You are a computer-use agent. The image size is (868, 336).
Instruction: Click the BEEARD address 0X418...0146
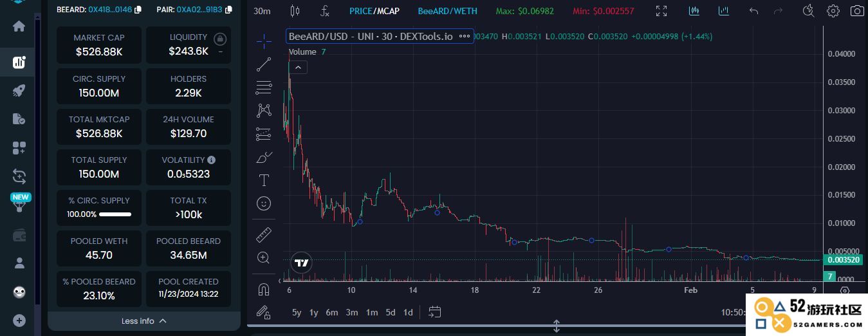(110, 10)
